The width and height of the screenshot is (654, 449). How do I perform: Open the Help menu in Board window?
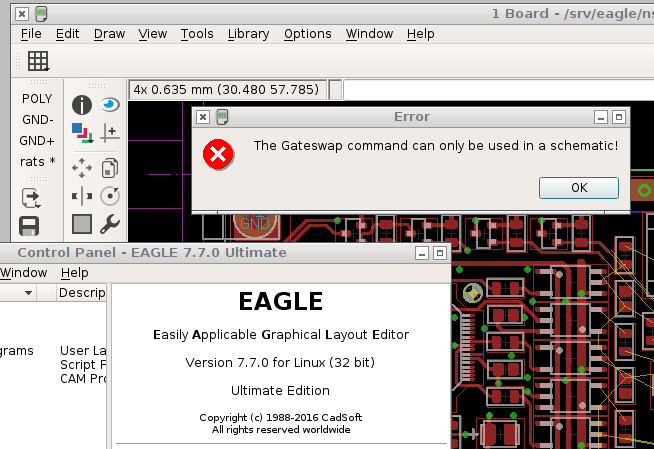click(420, 34)
